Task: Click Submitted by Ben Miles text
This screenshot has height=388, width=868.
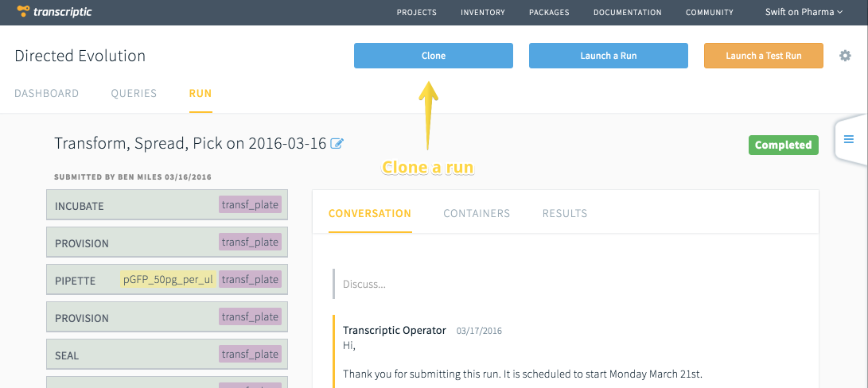Action: 133,177
